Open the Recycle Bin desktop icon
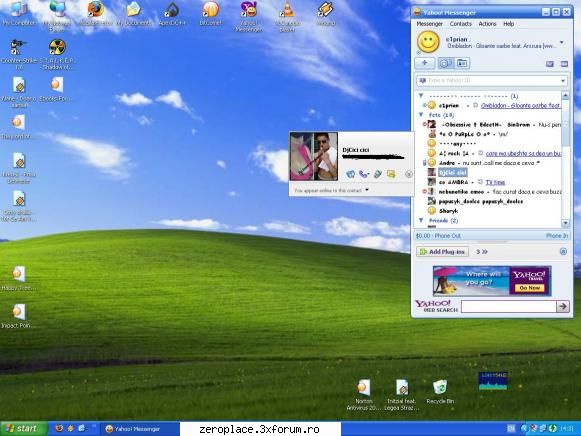 click(440, 392)
